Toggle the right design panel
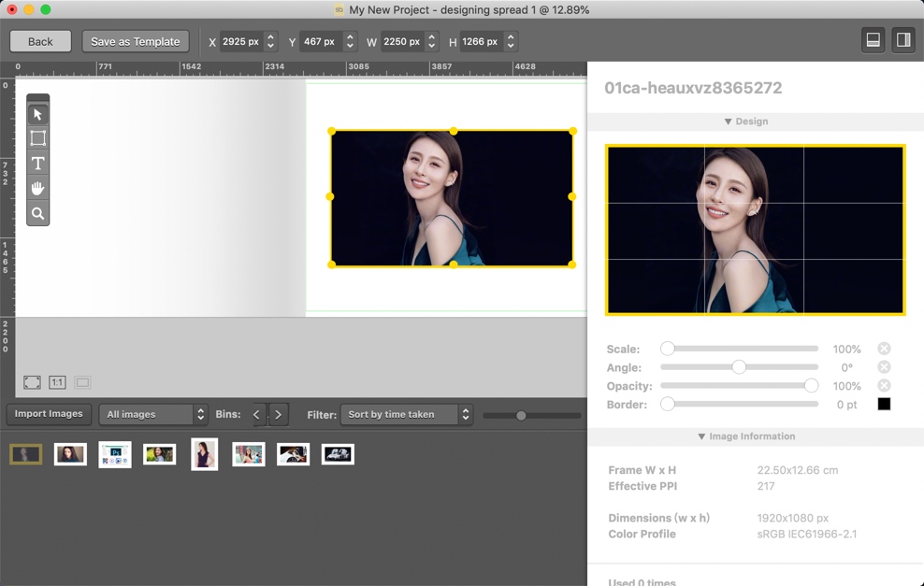The height and width of the screenshot is (586, 924). pos(902,40)
